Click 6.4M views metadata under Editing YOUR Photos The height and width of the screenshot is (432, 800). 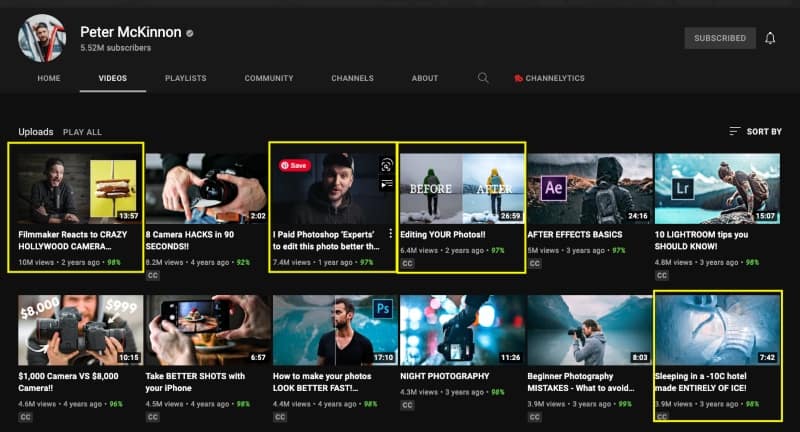point(452,250)
